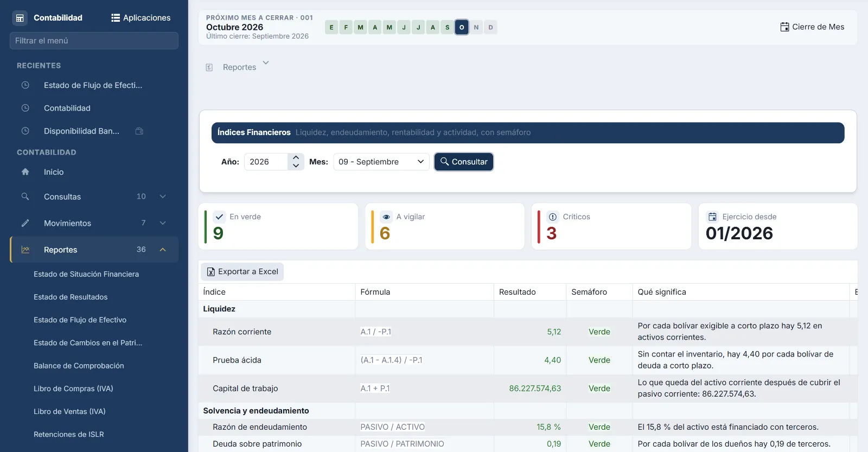868x452 pixels.
Task: Click the checkmark icon on En verde card
Action: [x=219, y=217]
